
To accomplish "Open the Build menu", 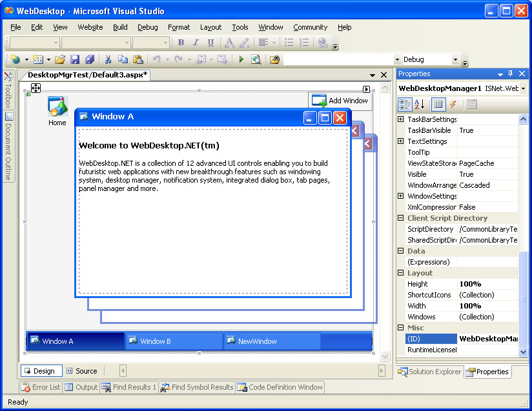I will click(x=120, y=27).
